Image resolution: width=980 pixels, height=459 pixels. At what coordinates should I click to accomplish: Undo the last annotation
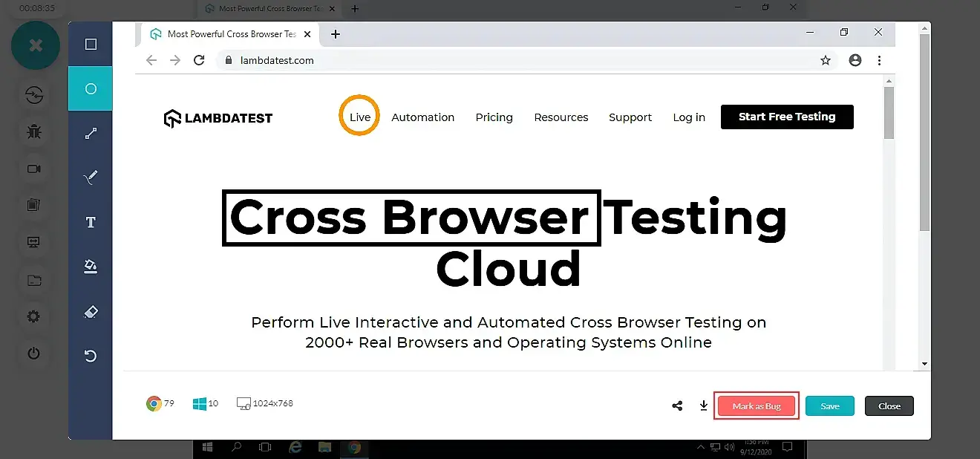point(91,357)
